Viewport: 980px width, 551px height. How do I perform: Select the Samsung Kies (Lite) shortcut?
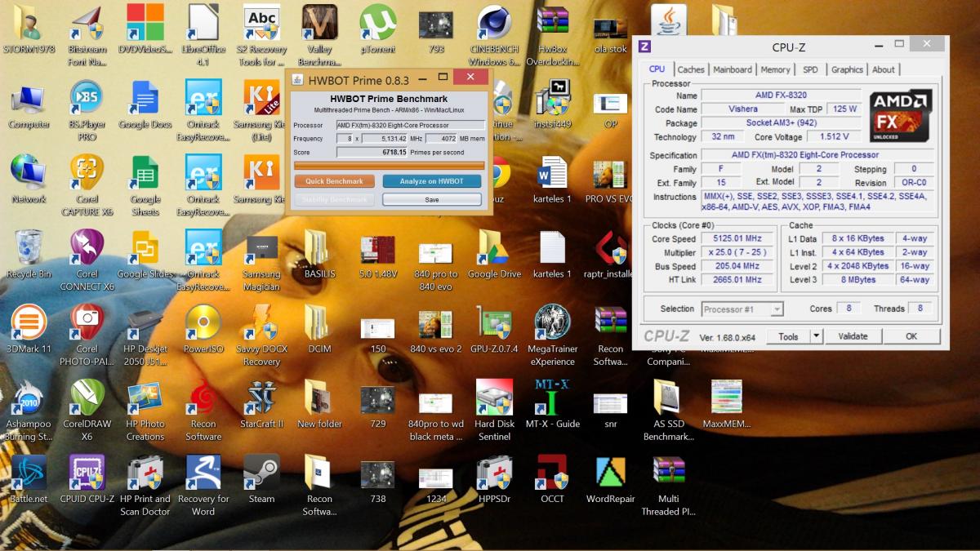click(x=261, y=98)
